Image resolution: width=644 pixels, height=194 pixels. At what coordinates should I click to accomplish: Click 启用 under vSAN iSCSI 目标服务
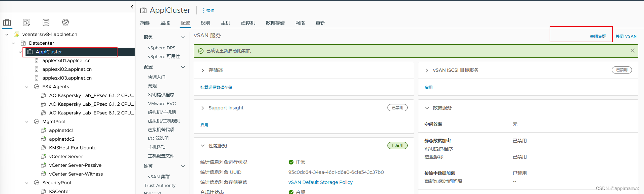click(x=429, y=87)
